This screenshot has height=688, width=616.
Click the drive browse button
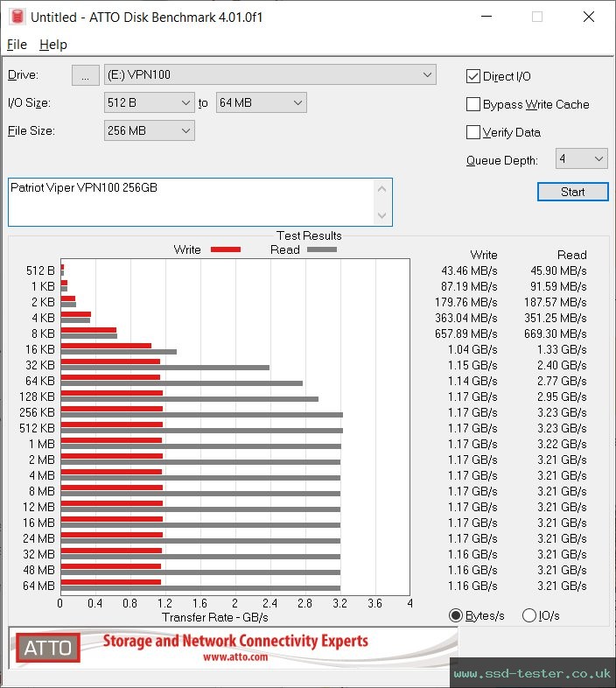pos(85,75)
